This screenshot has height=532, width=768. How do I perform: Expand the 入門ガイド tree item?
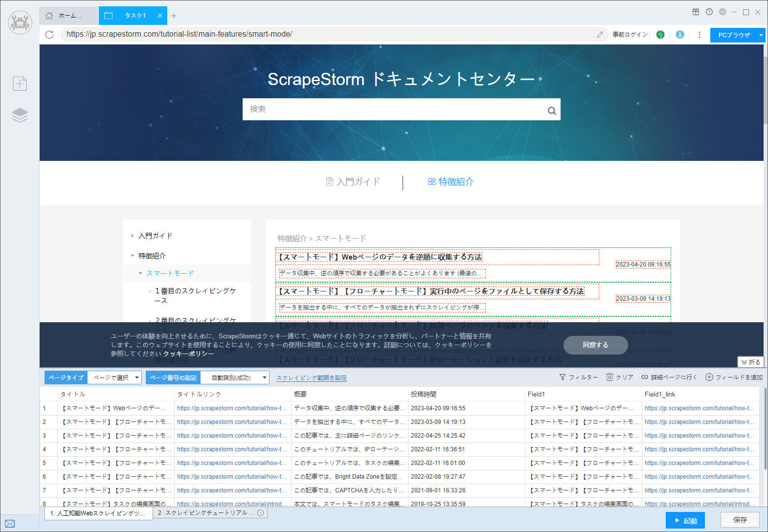[133, 236]
